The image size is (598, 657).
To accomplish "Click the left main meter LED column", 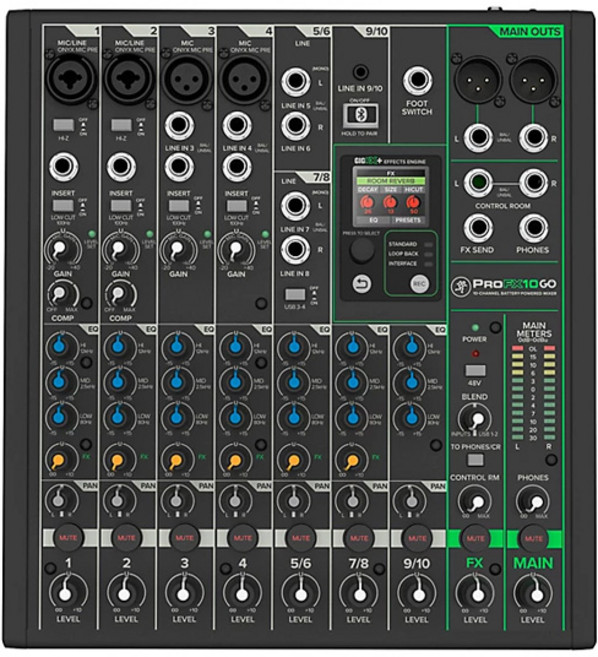I will click(518, 393).
